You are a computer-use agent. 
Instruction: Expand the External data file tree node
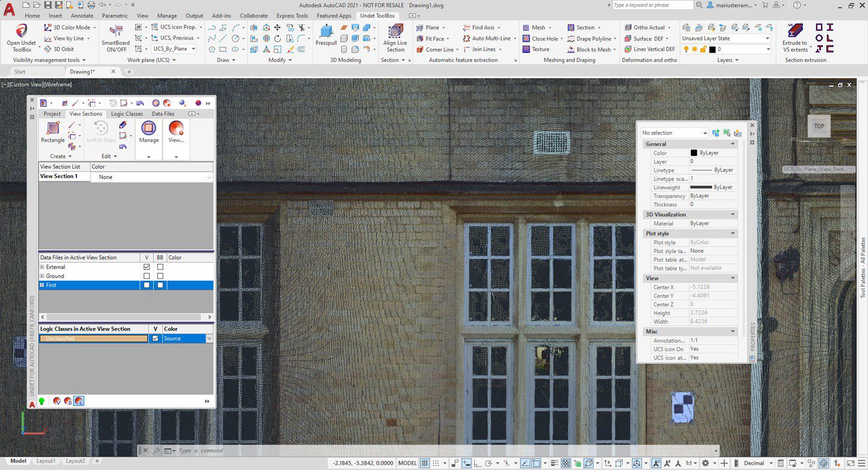tap(42, 267)
